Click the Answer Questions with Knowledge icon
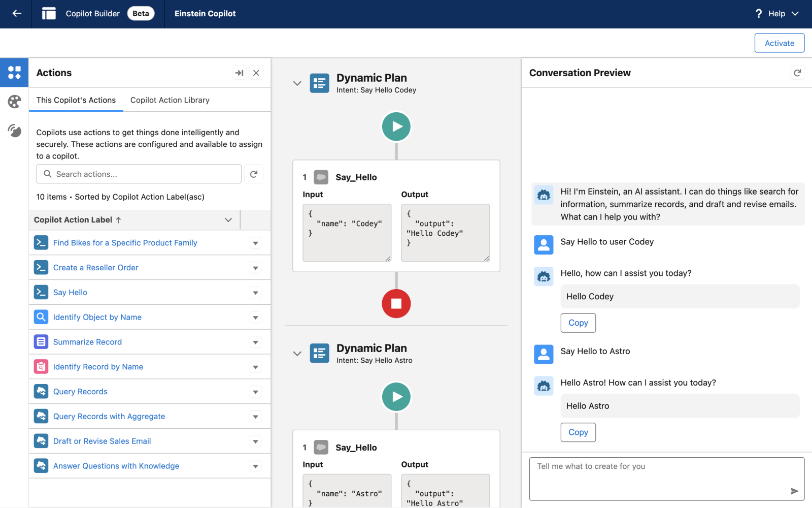The image size is (812, 508). (41, 466)
